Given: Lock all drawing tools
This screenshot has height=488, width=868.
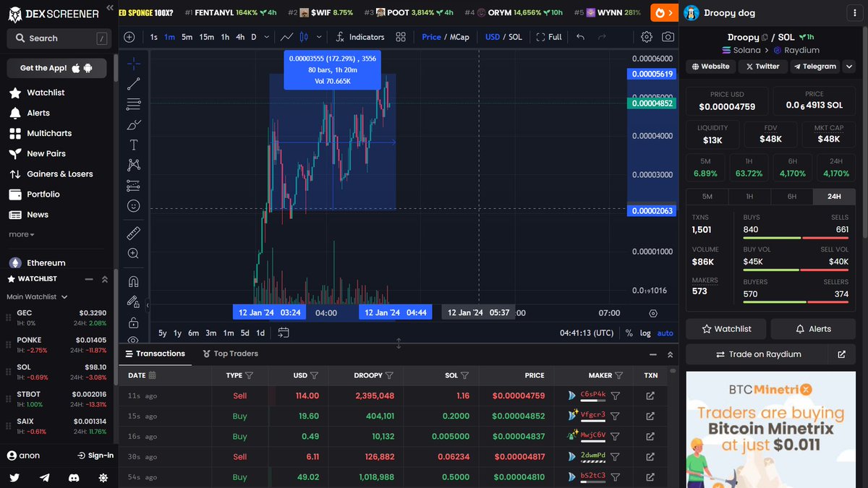Looking at the screenshot, I should coord(134,322).
